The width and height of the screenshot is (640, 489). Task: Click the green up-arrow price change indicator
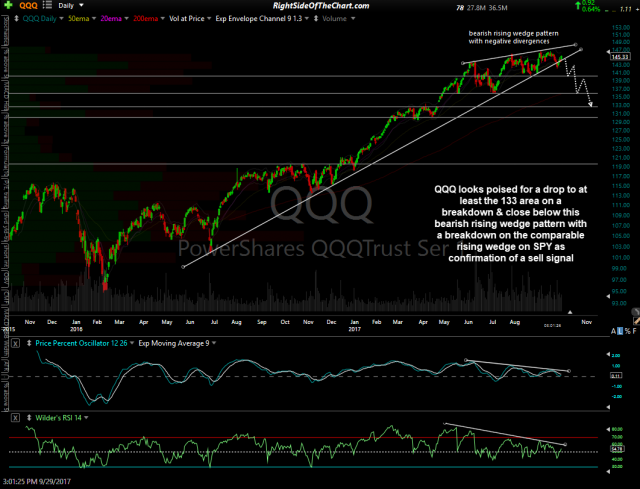[x=578, y=5]
